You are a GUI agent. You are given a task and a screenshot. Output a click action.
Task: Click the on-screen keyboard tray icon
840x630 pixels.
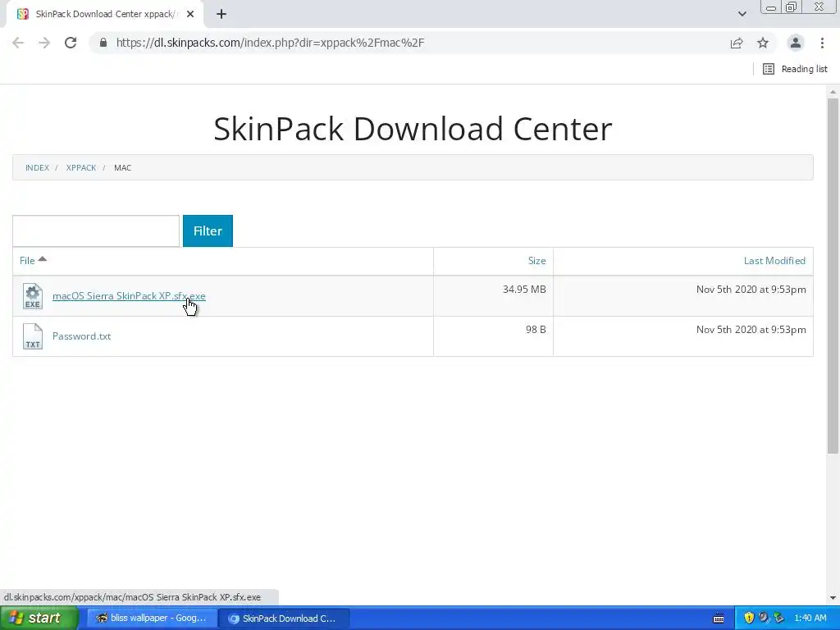click(719, 619)
